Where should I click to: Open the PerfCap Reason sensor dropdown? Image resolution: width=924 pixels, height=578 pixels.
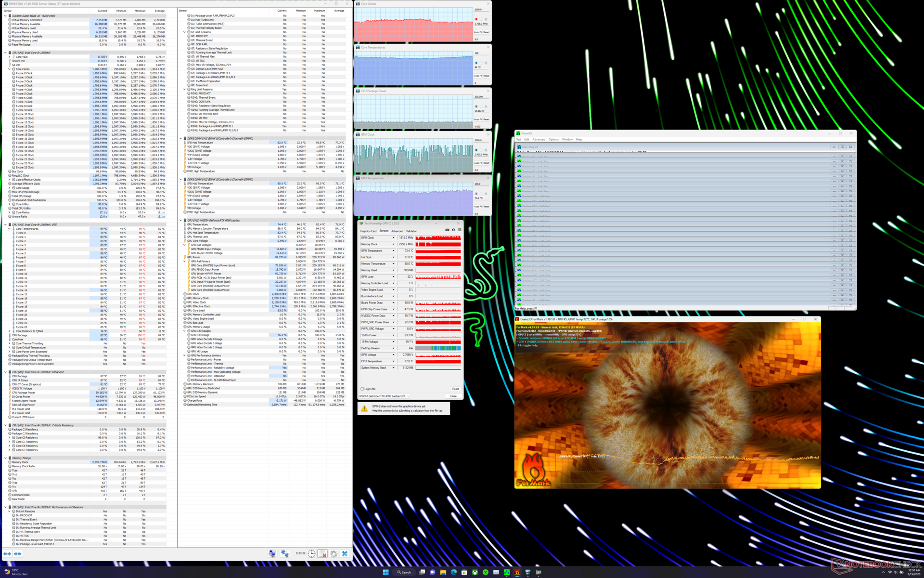pos(393,348)
